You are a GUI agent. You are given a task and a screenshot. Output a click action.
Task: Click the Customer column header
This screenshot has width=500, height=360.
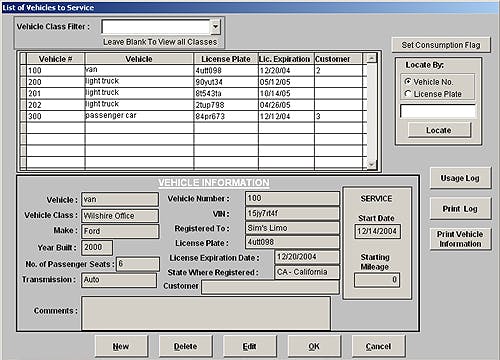338,59
